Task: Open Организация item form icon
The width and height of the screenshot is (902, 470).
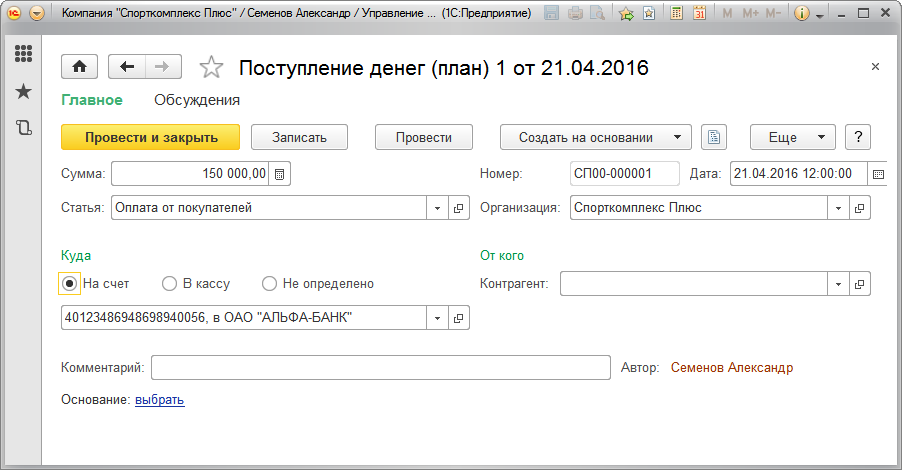Action: click(x=859, y=208)
